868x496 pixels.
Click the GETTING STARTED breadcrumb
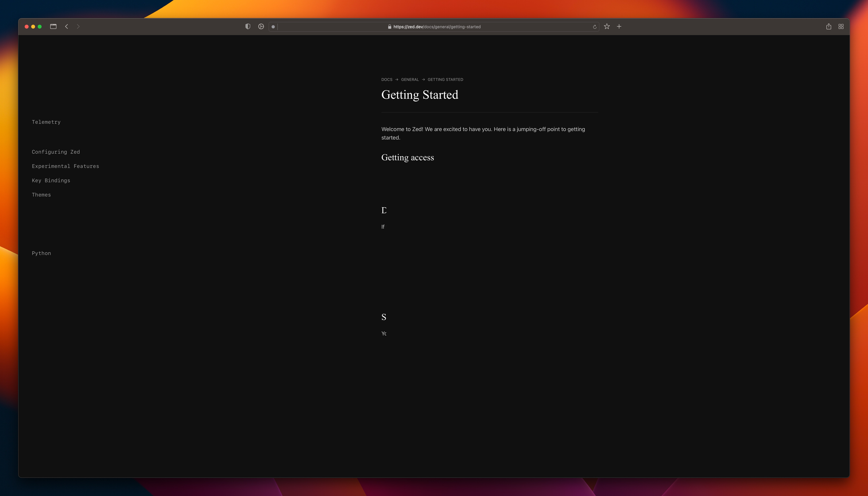tap(445, 80)
